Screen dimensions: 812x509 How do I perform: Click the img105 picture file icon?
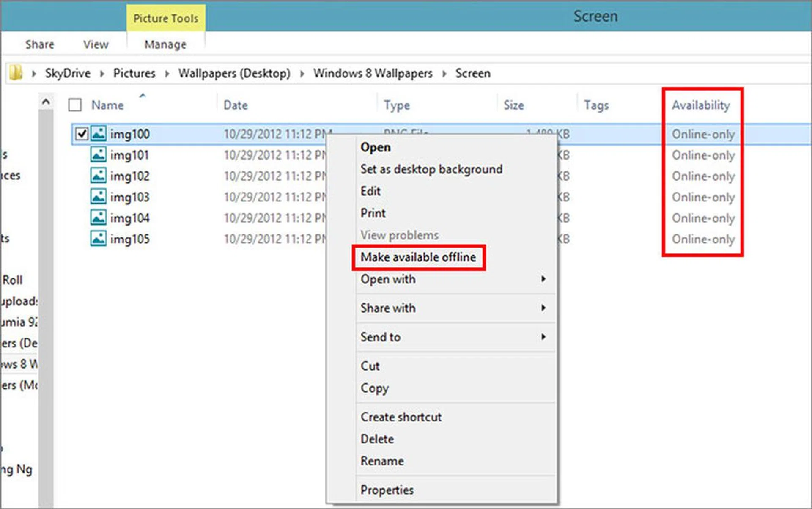[x=98, y=239]
